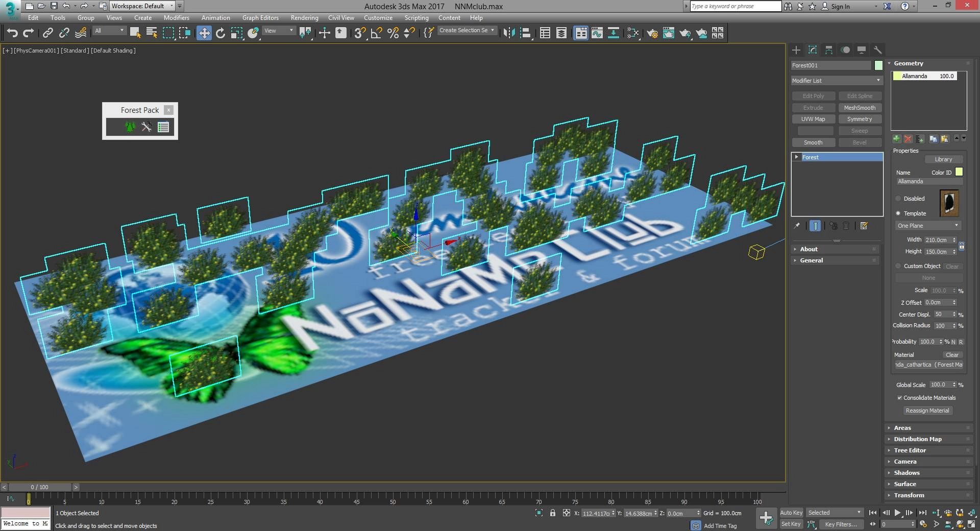
Task: Open the Modifier List dropdown
Action: tap(836, 81)
